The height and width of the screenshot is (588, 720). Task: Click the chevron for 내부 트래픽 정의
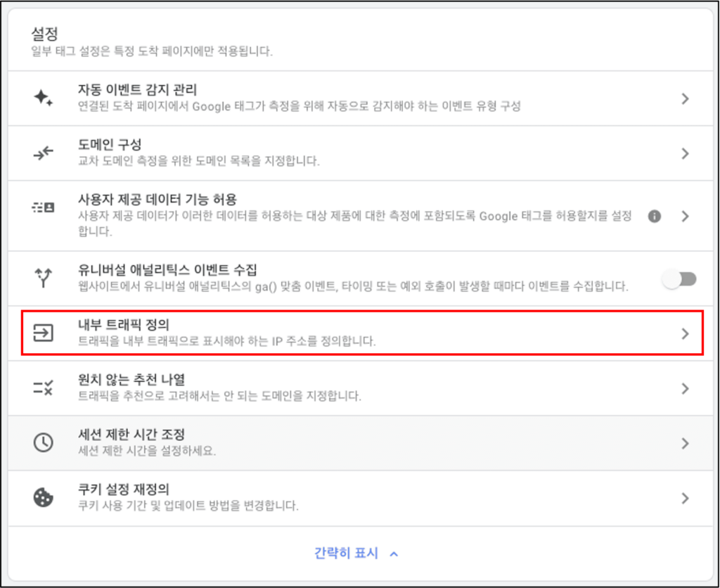(x=685, y=333)
